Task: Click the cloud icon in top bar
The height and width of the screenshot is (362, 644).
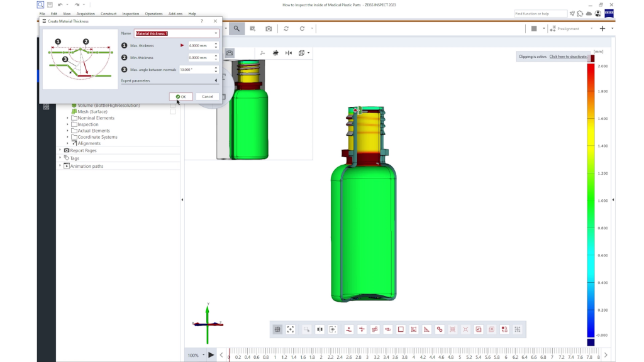Action: coord(589,14)
